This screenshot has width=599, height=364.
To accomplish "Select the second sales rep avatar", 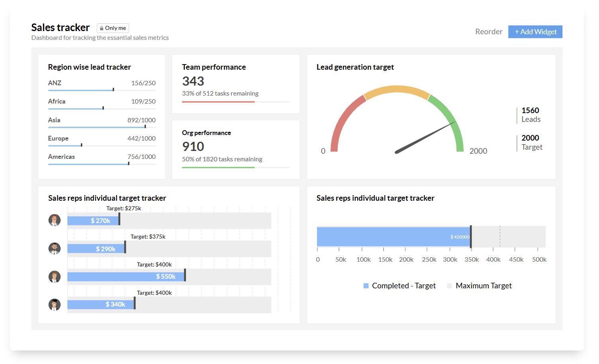I will (x=55, y=249).
